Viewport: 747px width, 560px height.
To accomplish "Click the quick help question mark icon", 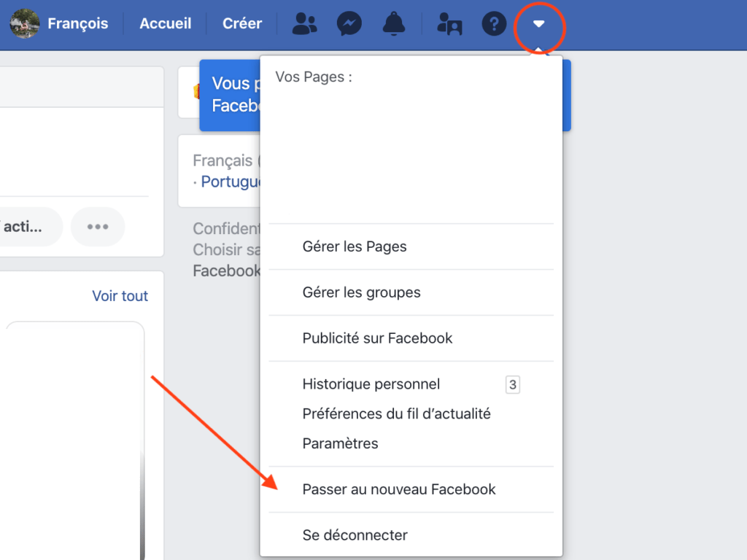I will click(494, 24).
